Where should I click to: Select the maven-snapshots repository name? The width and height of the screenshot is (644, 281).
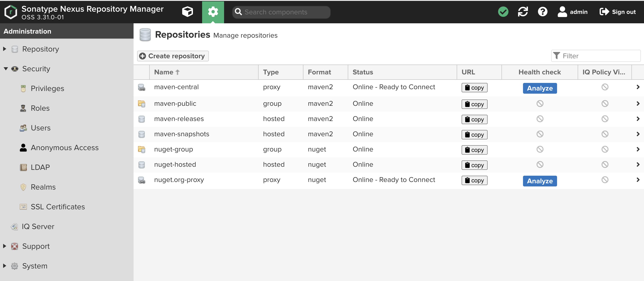(x=182, y=134)
